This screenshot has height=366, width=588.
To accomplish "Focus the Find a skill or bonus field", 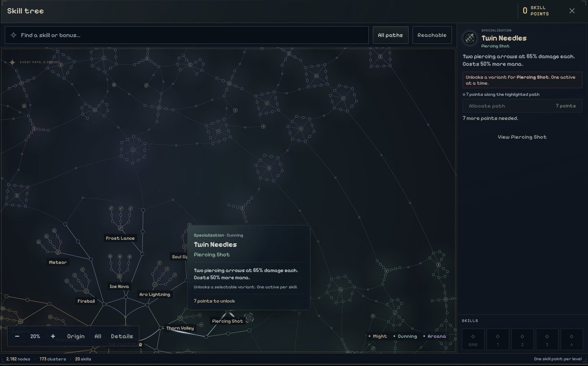I will pos(187,35).
